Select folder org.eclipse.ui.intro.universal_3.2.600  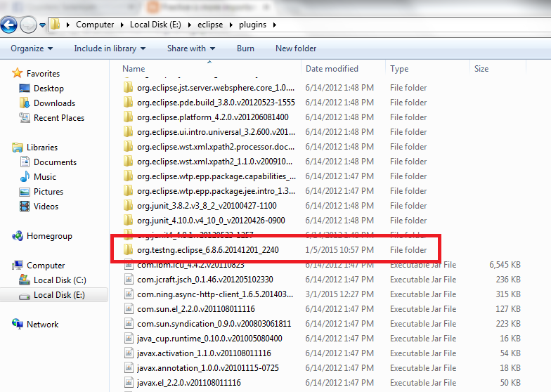(x=216, y=132)
